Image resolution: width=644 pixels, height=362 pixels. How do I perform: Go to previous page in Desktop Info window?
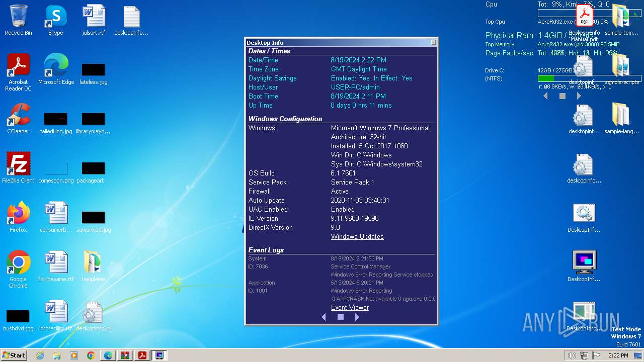point(324,317)
